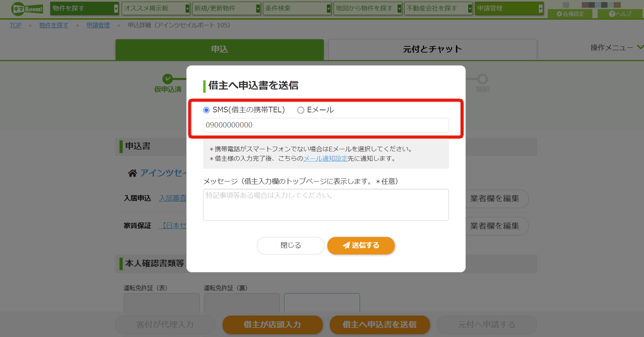This screenshot has width=644, height=337.
Task: Open the 物件を探す dropdown menu
Action: [x=85, y=8]
